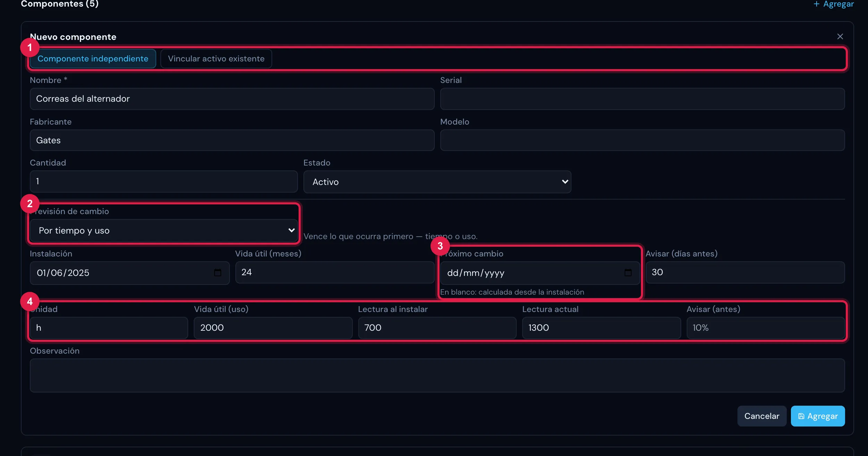Select the Componente independiente tab
868x456 pixels.
click(x=93, y=59)
